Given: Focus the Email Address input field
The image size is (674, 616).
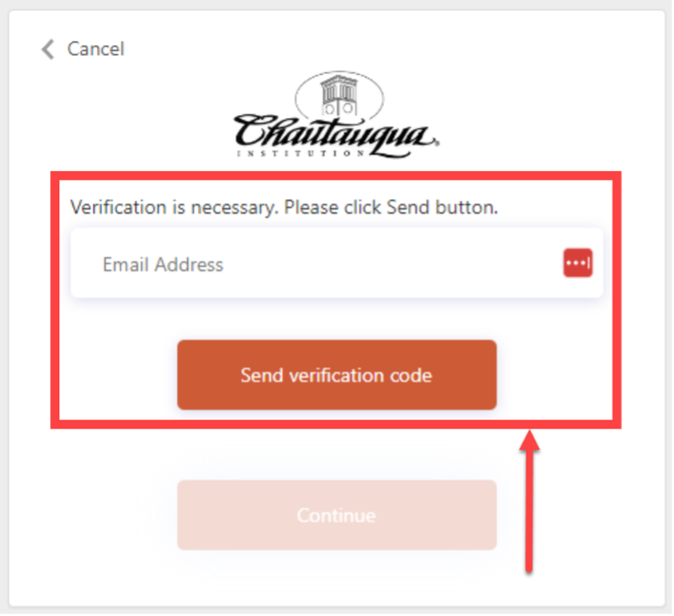Looking at the screenshot, I should [318, 265].
